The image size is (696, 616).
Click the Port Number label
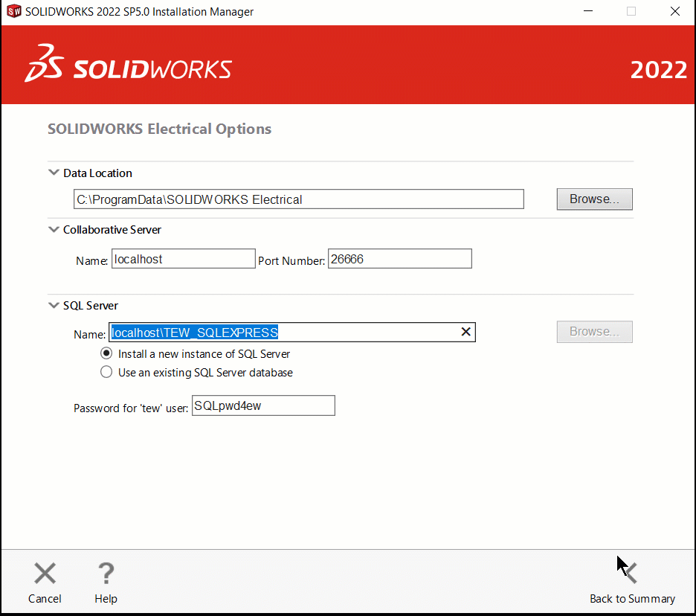click(x=291, y=260)
